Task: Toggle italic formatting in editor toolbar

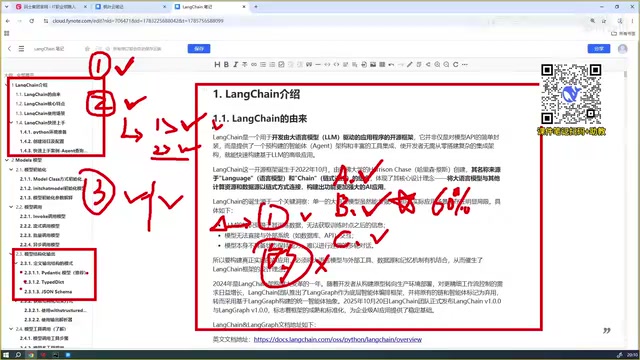Action: pos(236,64)
